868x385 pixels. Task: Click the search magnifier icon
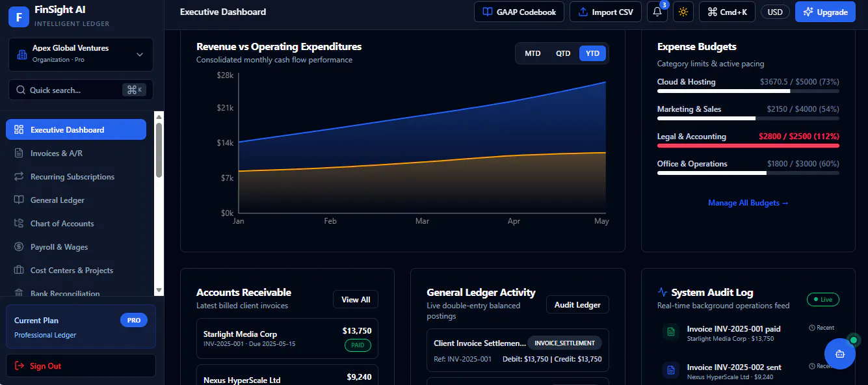tap(21, 90)
